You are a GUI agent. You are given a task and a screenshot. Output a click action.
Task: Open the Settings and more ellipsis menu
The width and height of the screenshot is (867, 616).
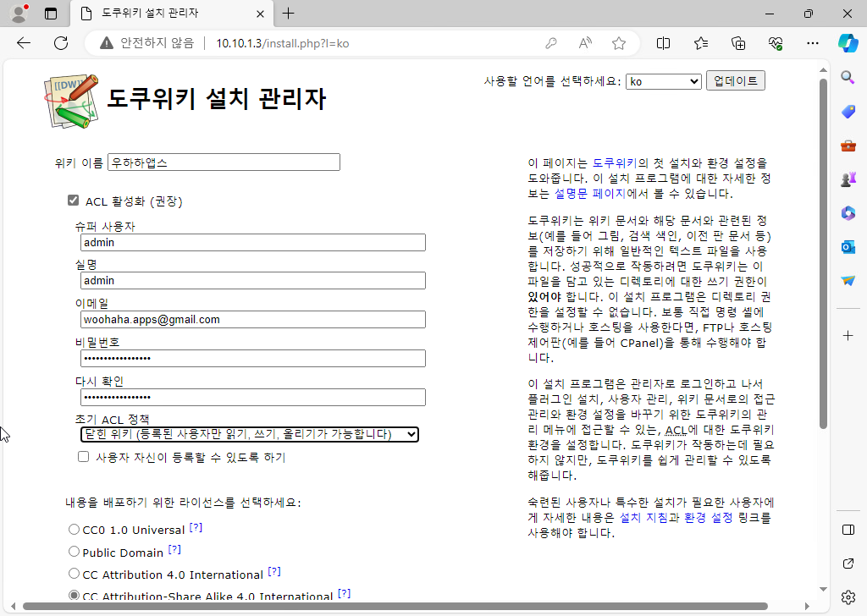pyautogui.click(x=812, y=43)
